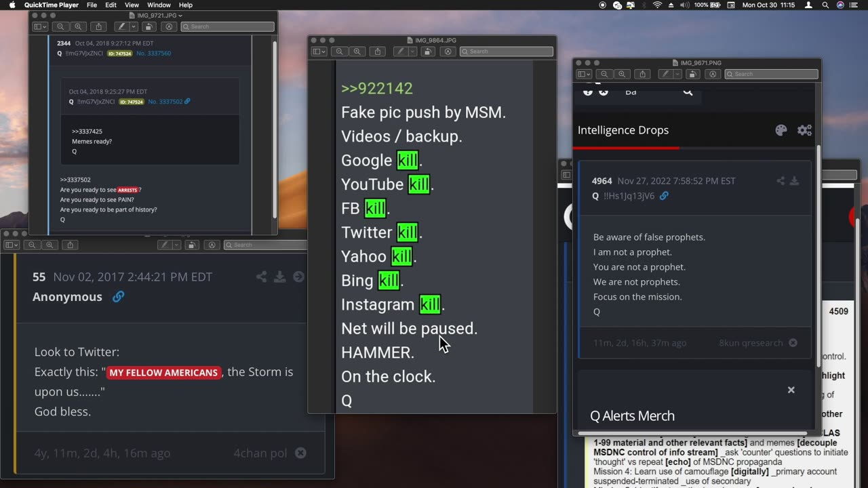
Task: Open sidebar view menu in IMG_9671.PNG window
Action: [584, 74]
